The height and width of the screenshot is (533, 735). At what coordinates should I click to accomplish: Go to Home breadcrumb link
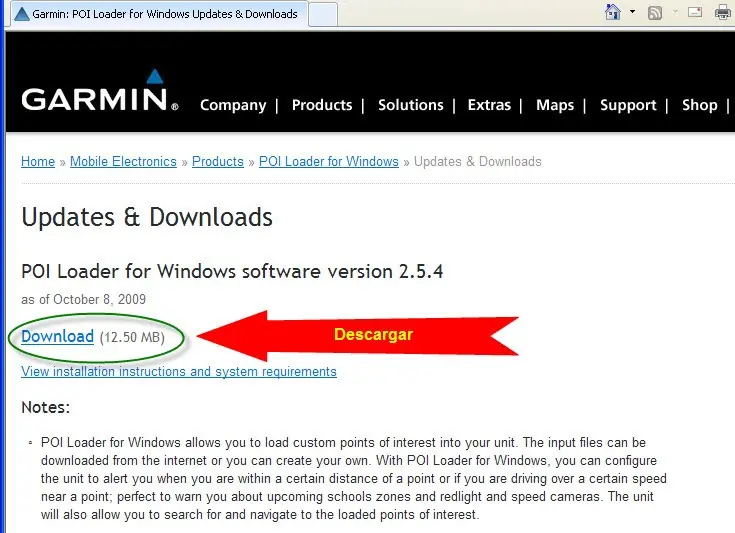click(38, 161)
